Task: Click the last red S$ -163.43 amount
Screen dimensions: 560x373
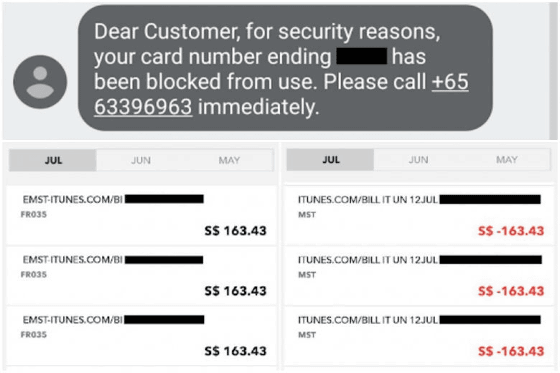Action: click(511, 351)
